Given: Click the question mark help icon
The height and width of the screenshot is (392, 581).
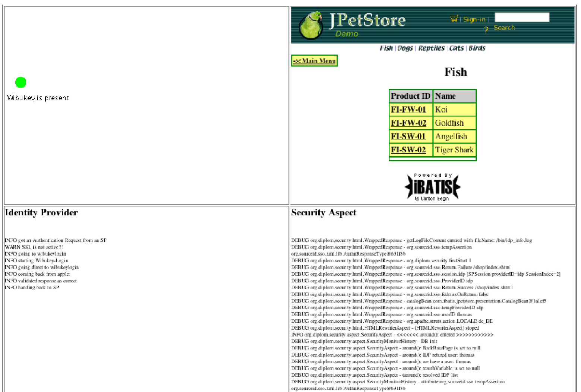Looking at the screenshot, I should pos(486,29).
